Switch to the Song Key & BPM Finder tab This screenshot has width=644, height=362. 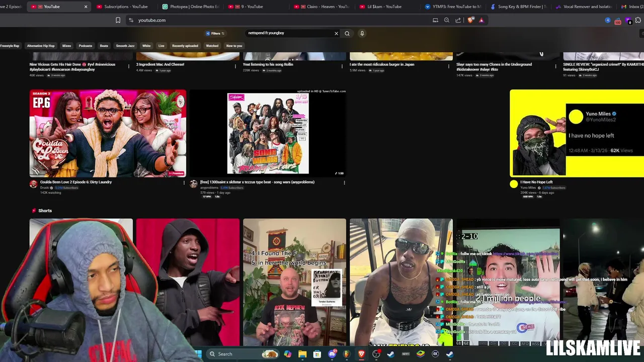click(519, 7)
